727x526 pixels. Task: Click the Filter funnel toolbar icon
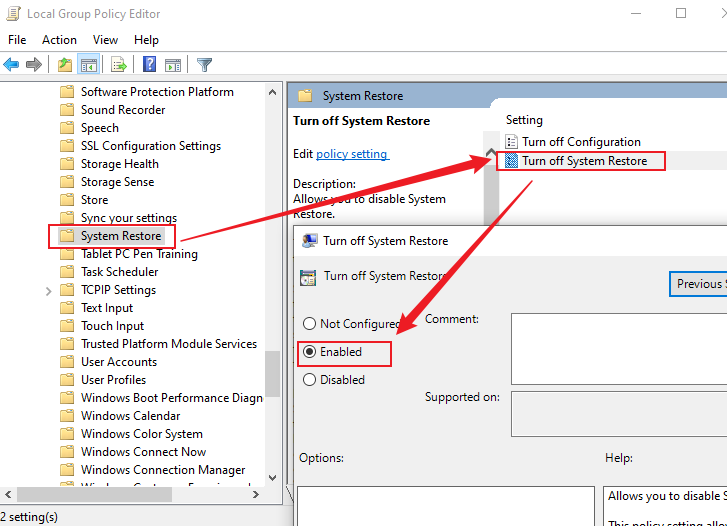(205, 65)
